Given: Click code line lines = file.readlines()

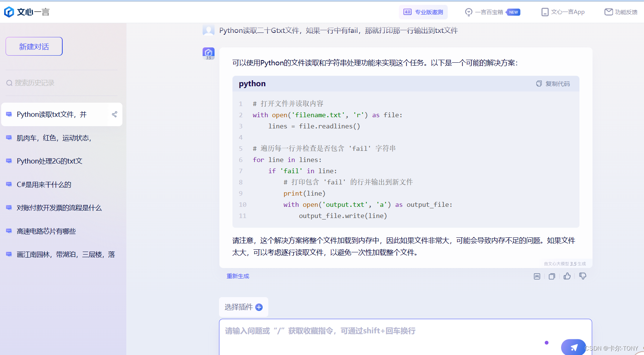Looking at the screenshot, I should (314, 126).
